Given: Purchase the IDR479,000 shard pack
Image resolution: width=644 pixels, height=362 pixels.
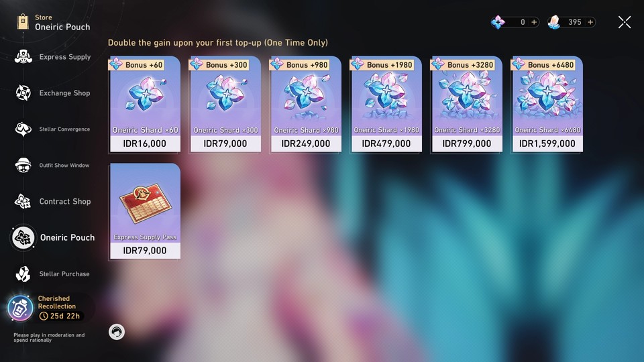Looking at the screenshot, I should 386,105.
